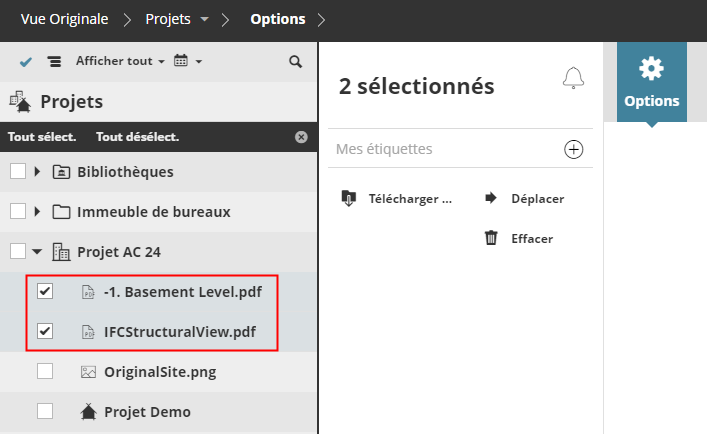Click the list hierarchy view icon
Viewport: 707px width, 434px height.
pyautogui.click(x=54, y=62)
